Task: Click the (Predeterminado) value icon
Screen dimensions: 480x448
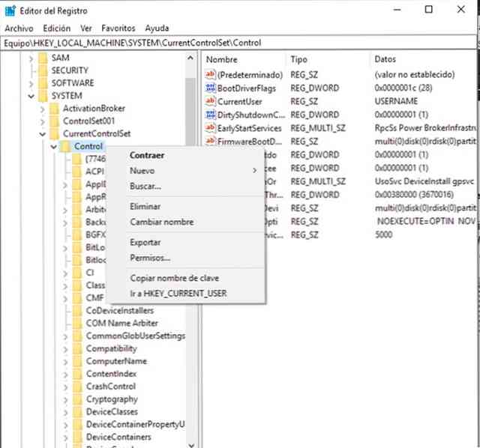Action: pyautogui.click(x=210, y=75)
